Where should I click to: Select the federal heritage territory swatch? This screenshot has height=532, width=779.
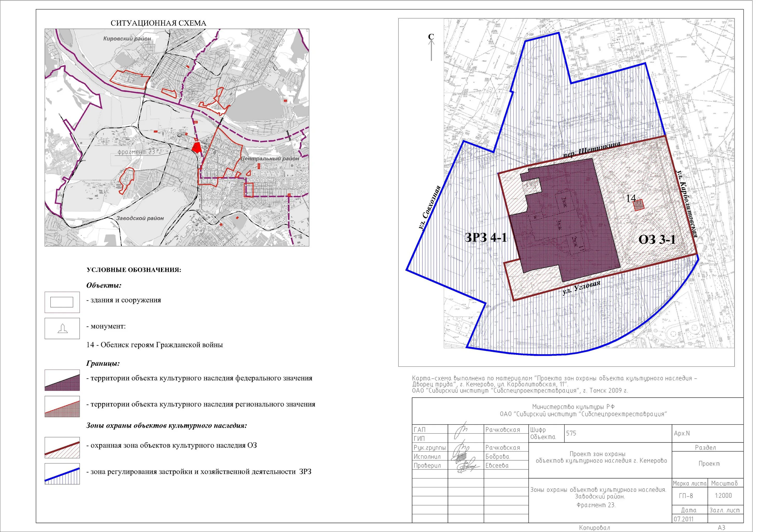point(62,380)
